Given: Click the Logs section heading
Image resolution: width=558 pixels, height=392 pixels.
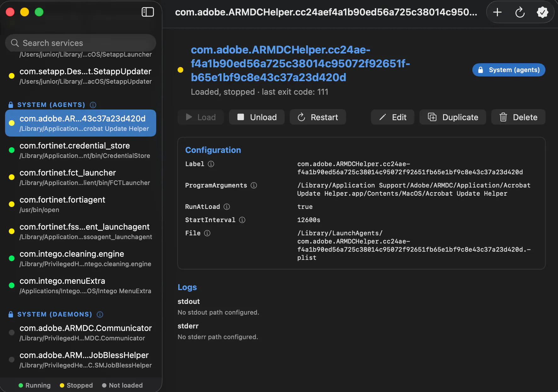Looking at the screenshot, I should click(x=187, y=287).
